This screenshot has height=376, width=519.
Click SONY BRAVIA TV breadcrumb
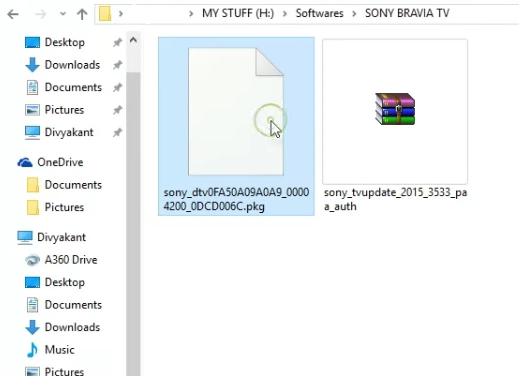407,13
